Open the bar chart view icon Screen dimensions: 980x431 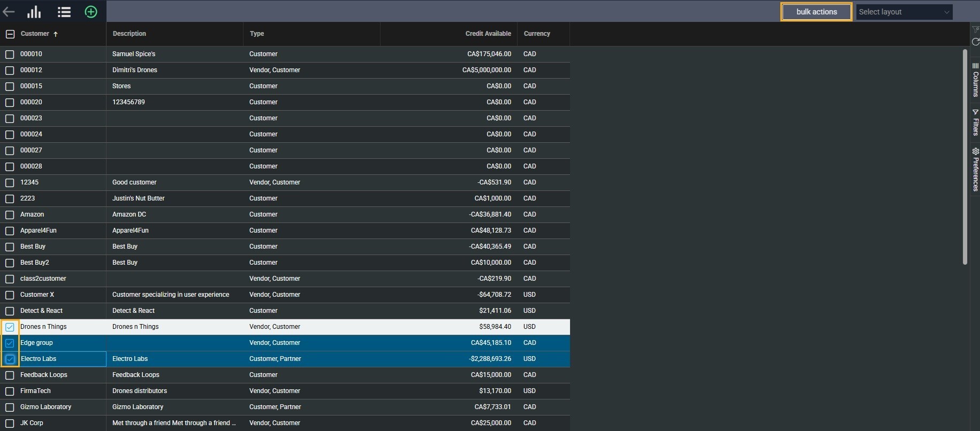tap(34, 12)
